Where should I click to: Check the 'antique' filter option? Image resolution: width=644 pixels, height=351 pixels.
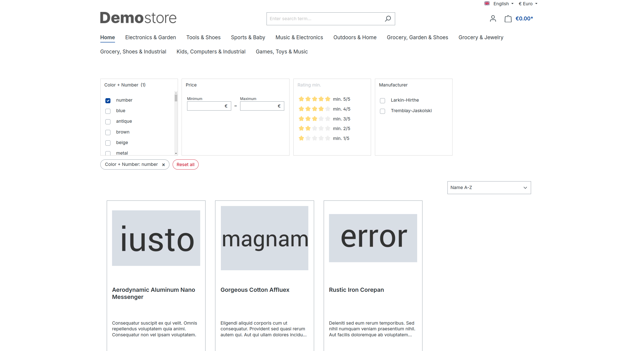108,122
